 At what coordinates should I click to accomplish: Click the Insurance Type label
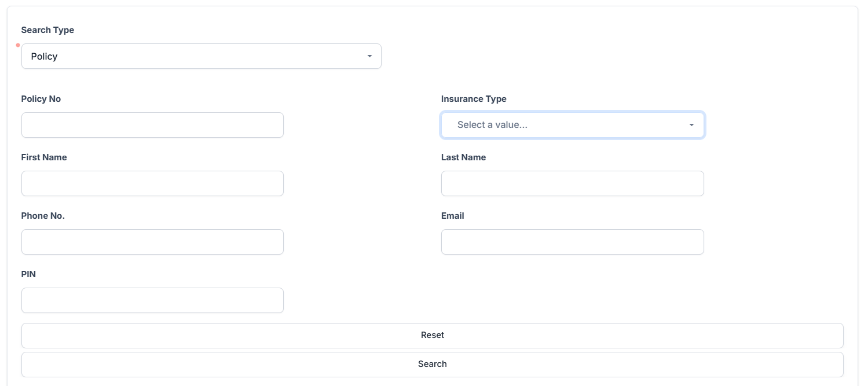[474, 99]
